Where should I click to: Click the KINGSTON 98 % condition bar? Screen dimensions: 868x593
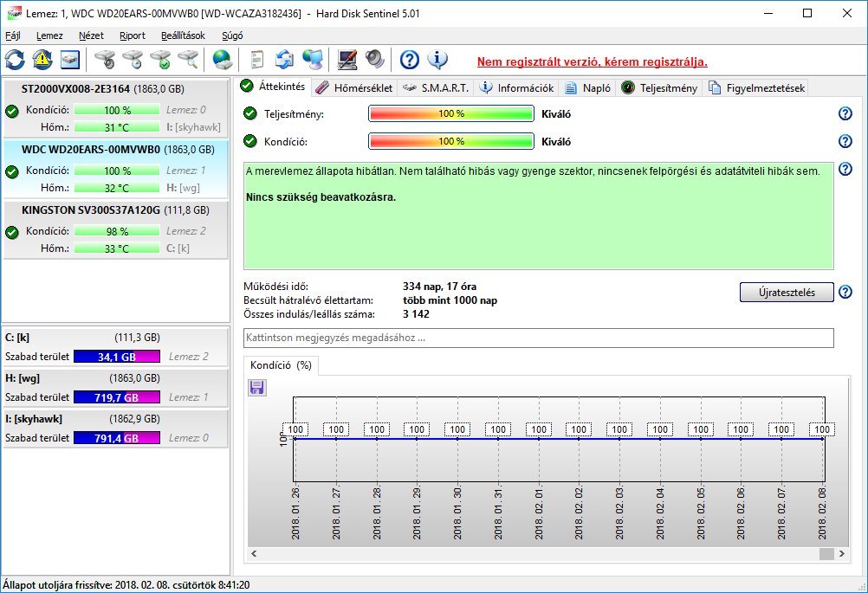[117, 231]
